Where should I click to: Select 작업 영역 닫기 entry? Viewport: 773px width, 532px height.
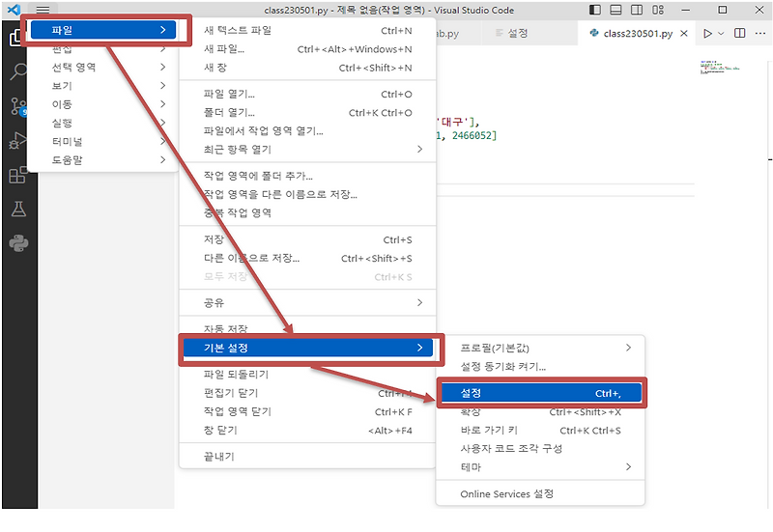coord(307,412)
